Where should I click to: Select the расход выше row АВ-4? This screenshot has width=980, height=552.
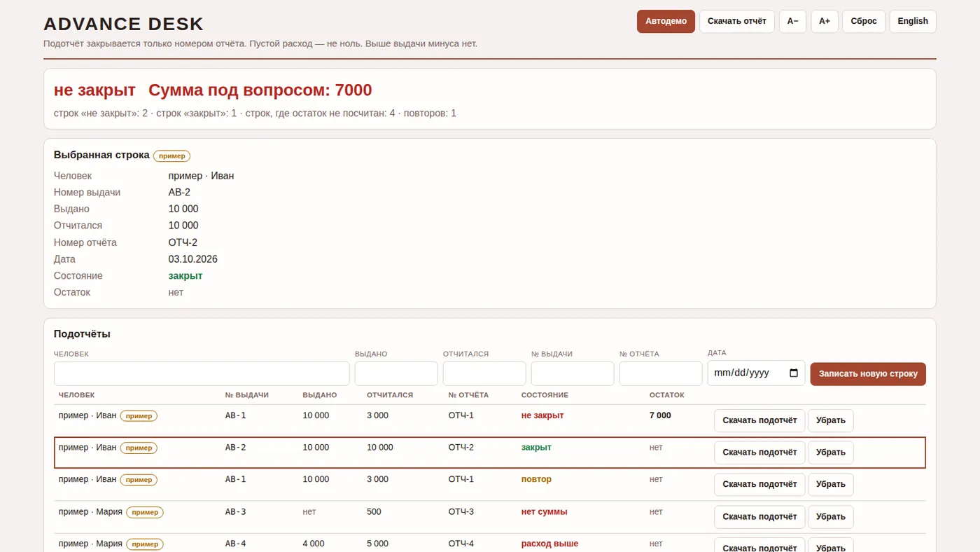[490, 543]
